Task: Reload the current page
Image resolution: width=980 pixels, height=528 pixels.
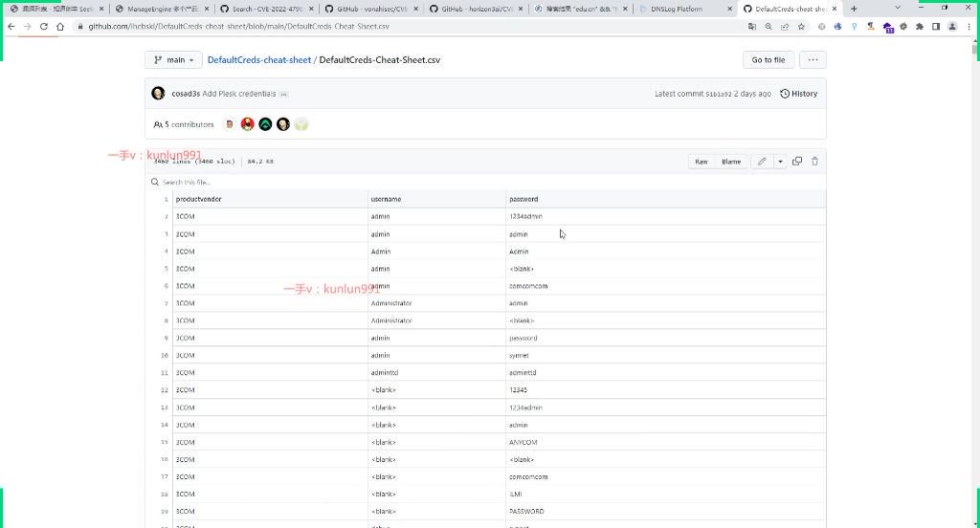Action: (44, 27)
